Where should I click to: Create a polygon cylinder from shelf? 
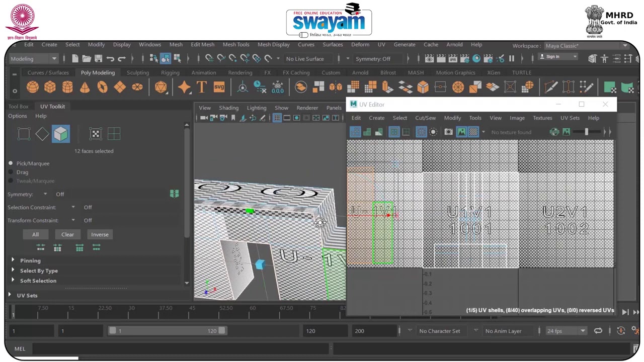pyautogui.click(x=67, y=87)
